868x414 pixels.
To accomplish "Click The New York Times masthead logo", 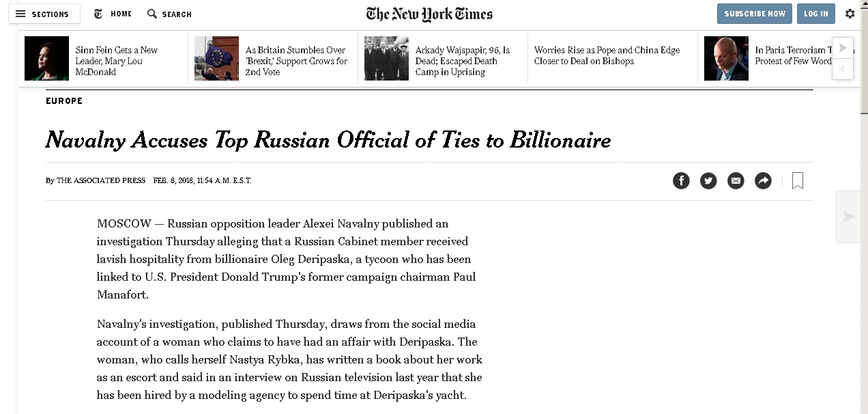I will click(429, 14).
